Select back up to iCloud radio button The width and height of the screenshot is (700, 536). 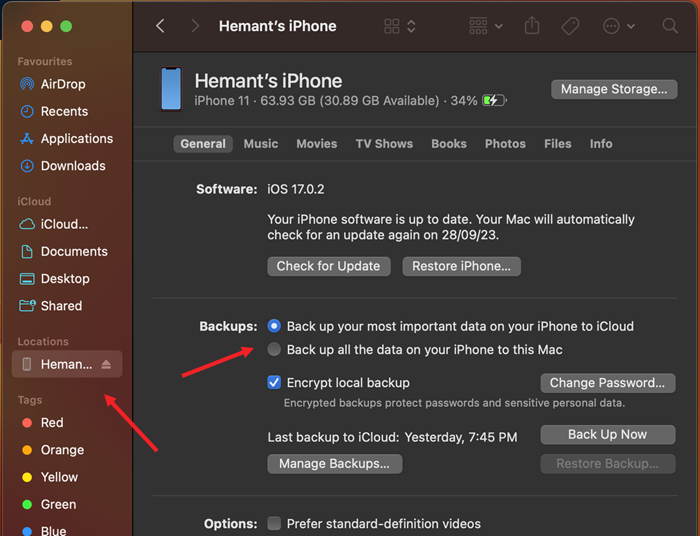[x=274, y=326]
